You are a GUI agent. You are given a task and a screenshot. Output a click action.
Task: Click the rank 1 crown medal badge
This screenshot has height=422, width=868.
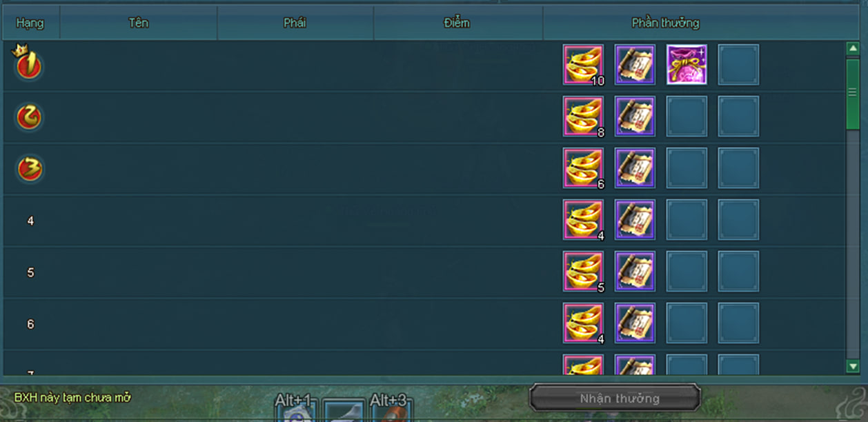tap(29, 63)
